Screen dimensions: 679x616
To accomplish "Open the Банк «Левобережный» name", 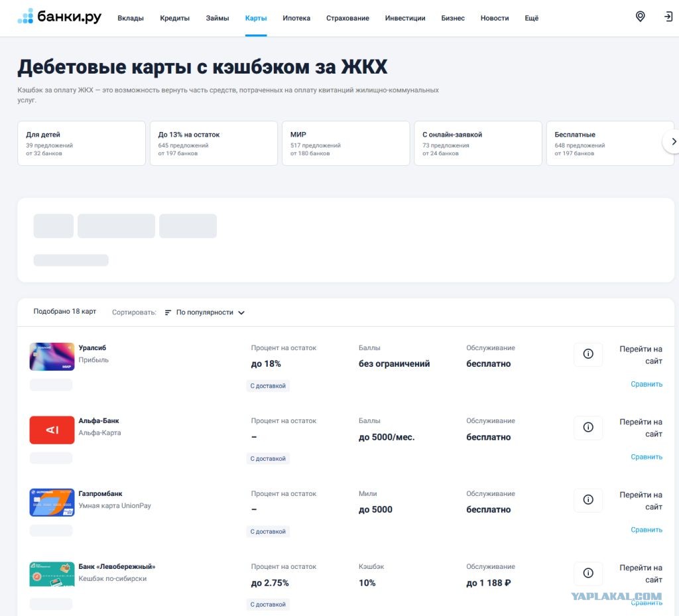I will [117, 567].
